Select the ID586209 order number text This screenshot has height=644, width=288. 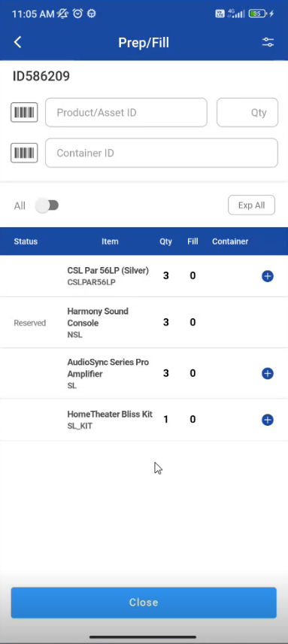pos(41,77)
